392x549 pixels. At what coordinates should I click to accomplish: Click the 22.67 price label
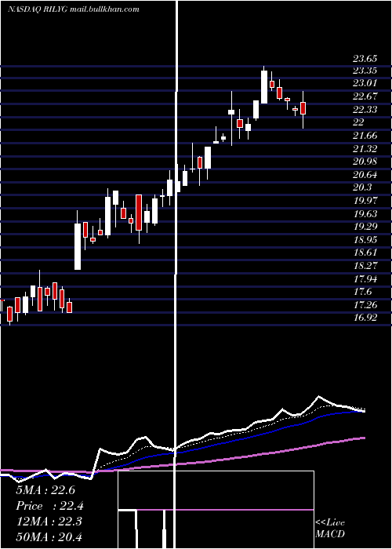[365, 96]
